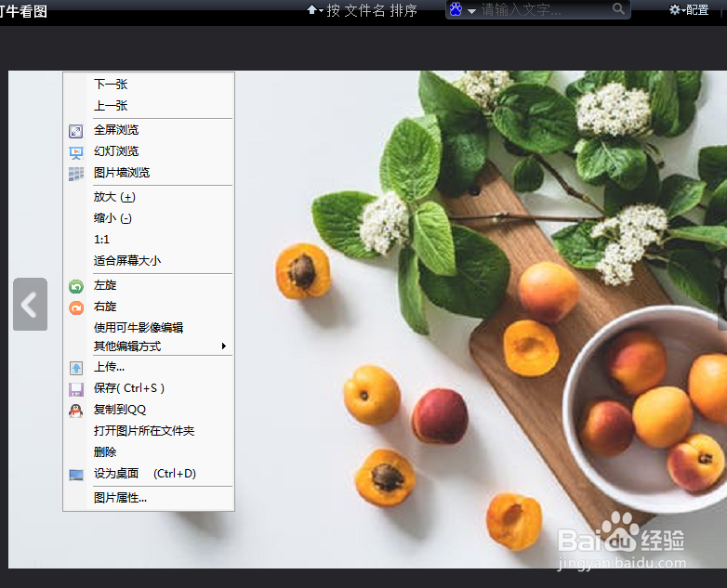Click the magnifier search icon
The height and width of the screenshot is (588, 727).
[618, 8]
